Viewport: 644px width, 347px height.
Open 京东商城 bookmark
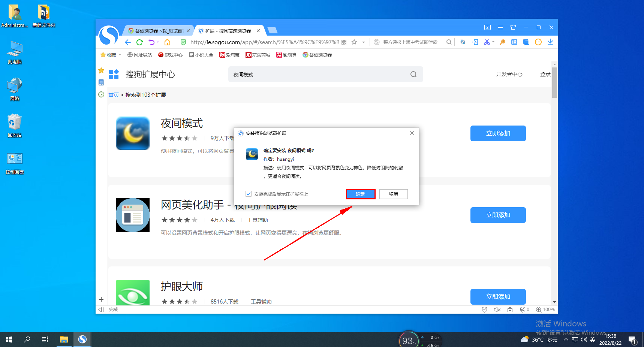258,55
